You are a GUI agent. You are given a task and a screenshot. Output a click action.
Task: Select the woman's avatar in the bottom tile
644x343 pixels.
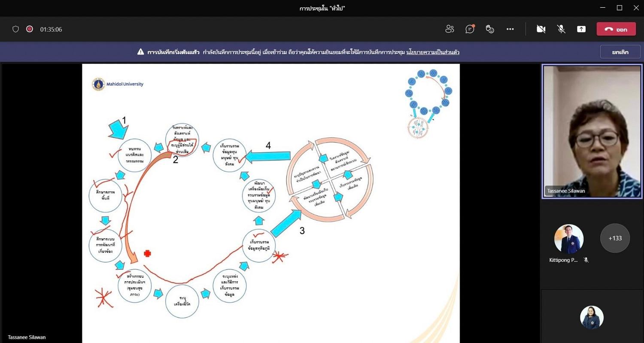[592, 317]
